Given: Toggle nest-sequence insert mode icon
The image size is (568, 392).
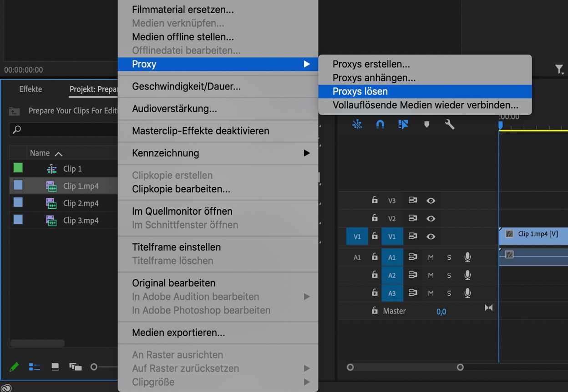Looking at the screenshot, I should pos(357,124).
